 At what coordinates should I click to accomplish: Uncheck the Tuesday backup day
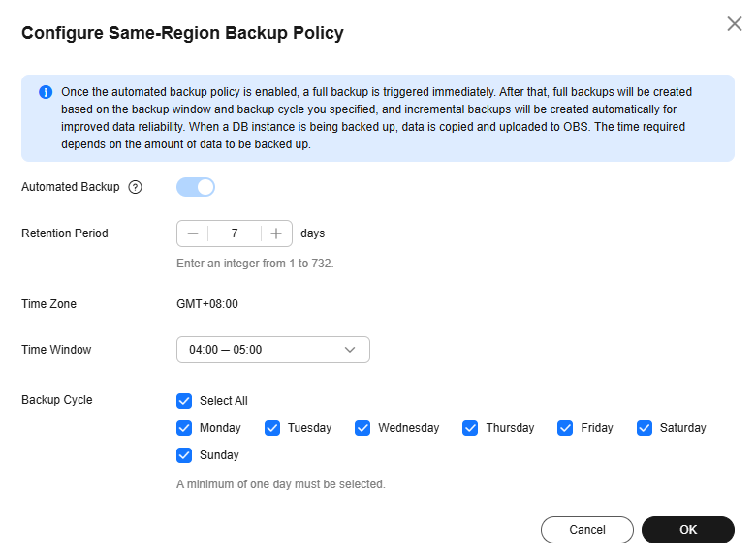click(x=272, y=428)
